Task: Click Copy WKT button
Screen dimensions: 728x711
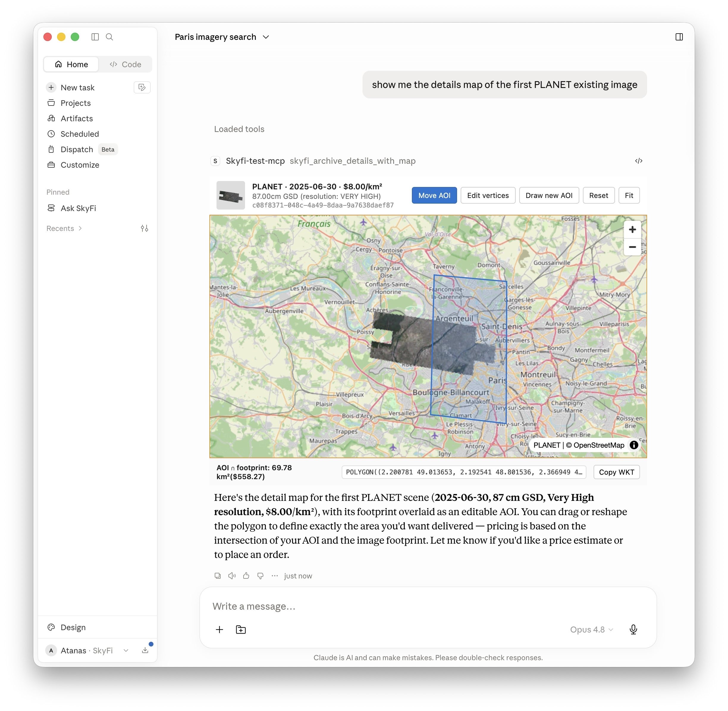Action: pyautogui.click(x=616, y=472)
